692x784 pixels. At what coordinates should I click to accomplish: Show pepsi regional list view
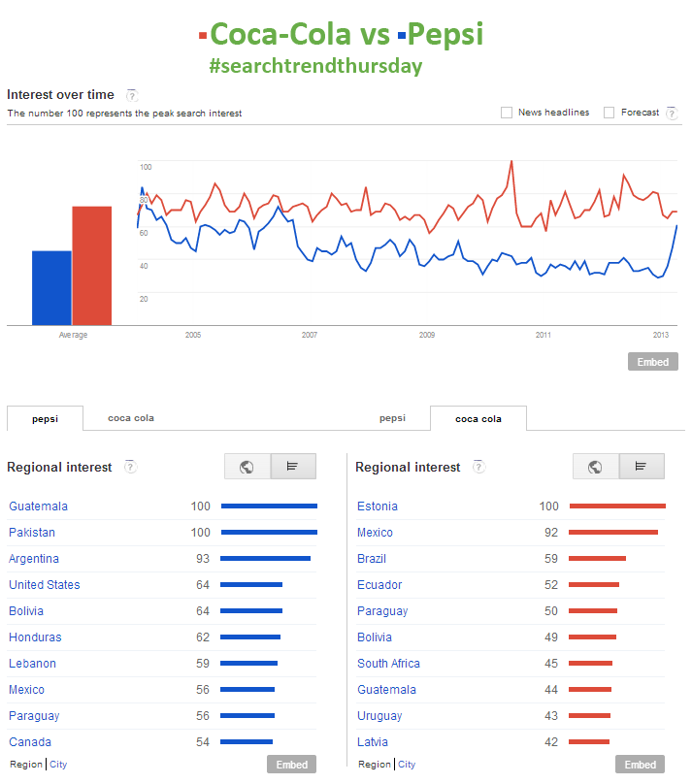tap(293, 467)
